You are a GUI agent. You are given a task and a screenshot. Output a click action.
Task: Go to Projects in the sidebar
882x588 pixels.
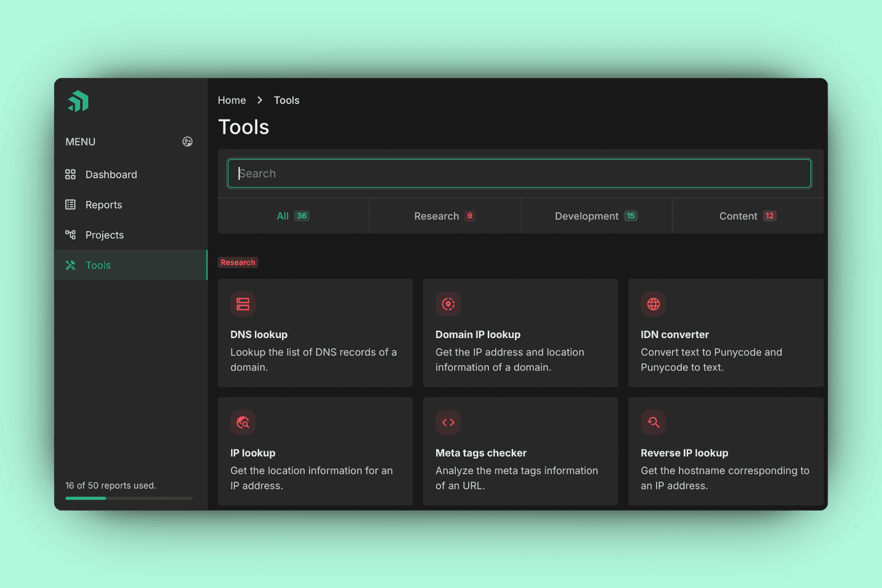pyautogui.click(x=105, y=235)
